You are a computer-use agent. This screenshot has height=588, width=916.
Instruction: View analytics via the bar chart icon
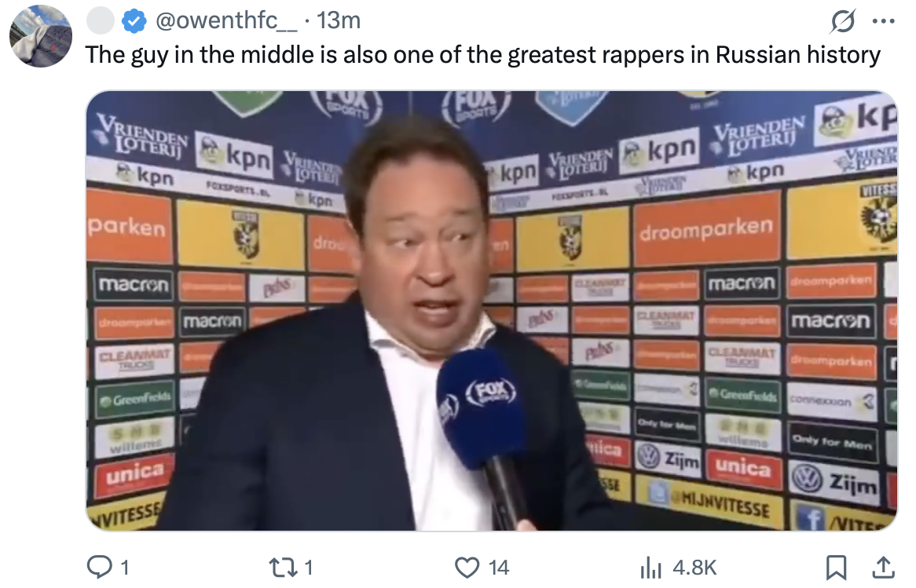tap(650, 567)
